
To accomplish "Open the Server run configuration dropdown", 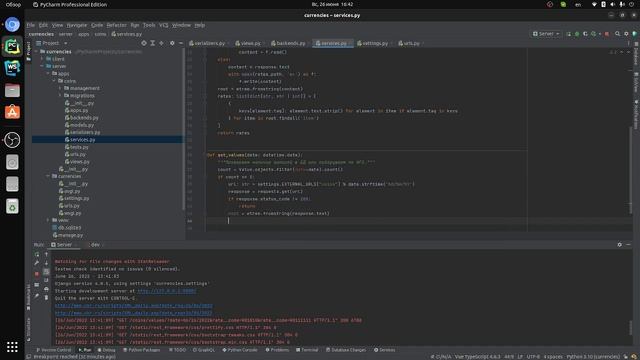I will (546, 34).
